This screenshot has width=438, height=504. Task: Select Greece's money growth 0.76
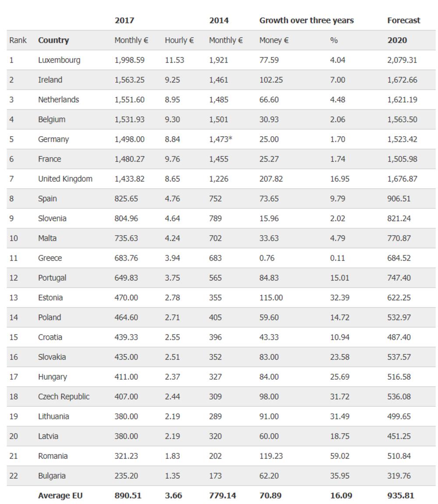point(267,258)
